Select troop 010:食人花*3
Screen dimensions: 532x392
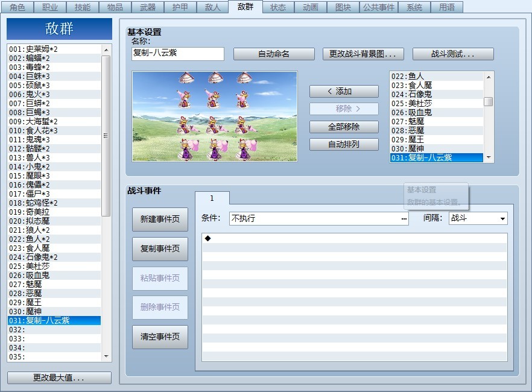(x=54, y=130)
